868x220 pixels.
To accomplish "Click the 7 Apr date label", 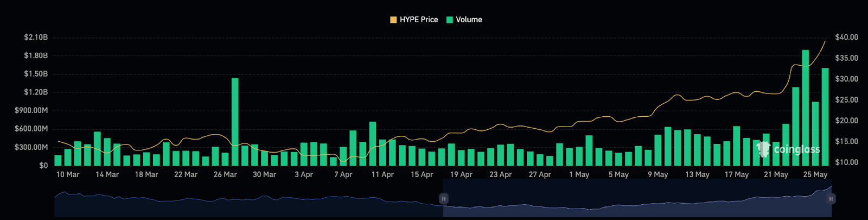I will [343, 174].
